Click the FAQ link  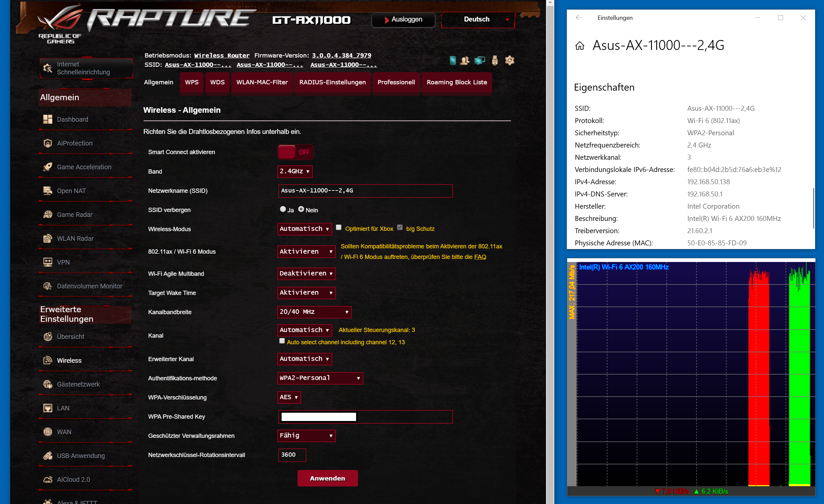point(480,257)
